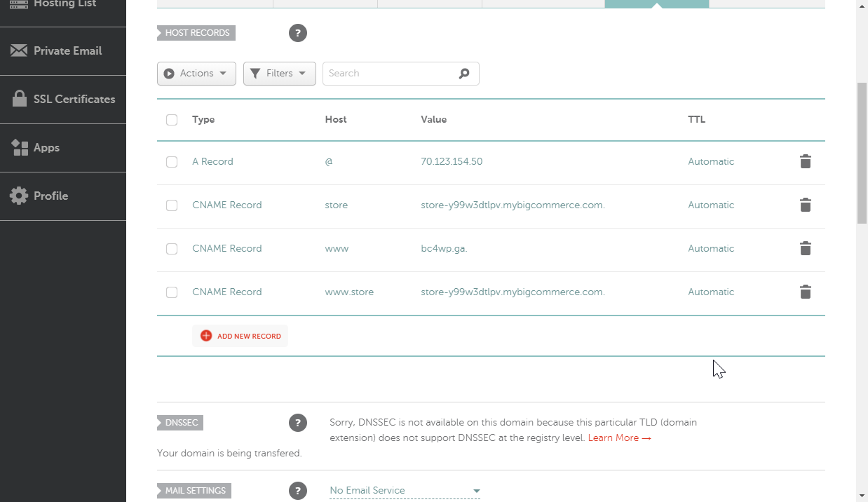Delete www.store CNAME record using trash icon
868x502 pixels.
tap(805, 292)
